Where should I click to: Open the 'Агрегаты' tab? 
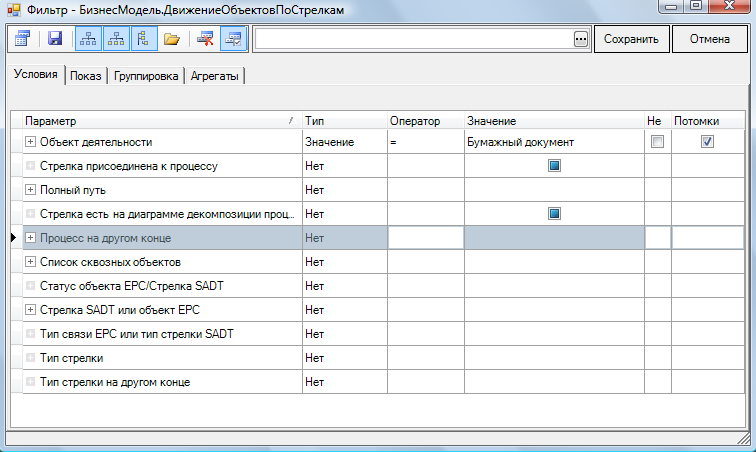pyautogui.click(x=215, y=76)
